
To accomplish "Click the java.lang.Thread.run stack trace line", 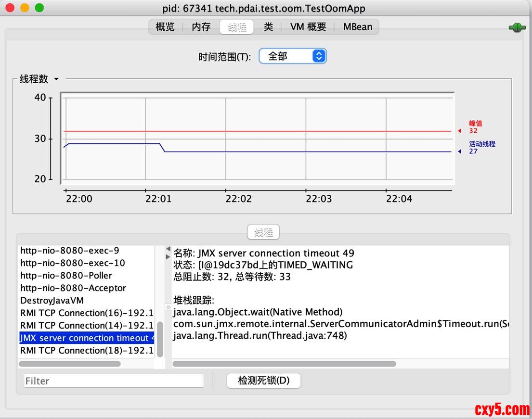I will (260, 336).
